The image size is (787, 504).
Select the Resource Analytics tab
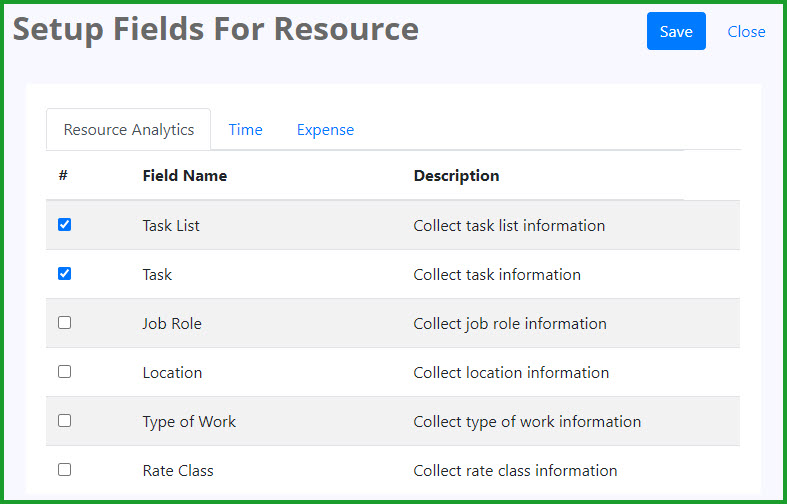(x=128, y=130)
